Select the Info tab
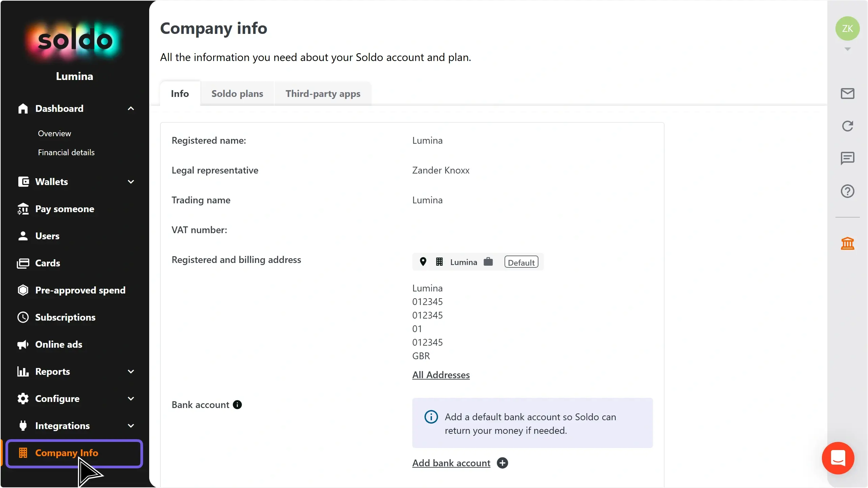868x488 pixels. 180,94
